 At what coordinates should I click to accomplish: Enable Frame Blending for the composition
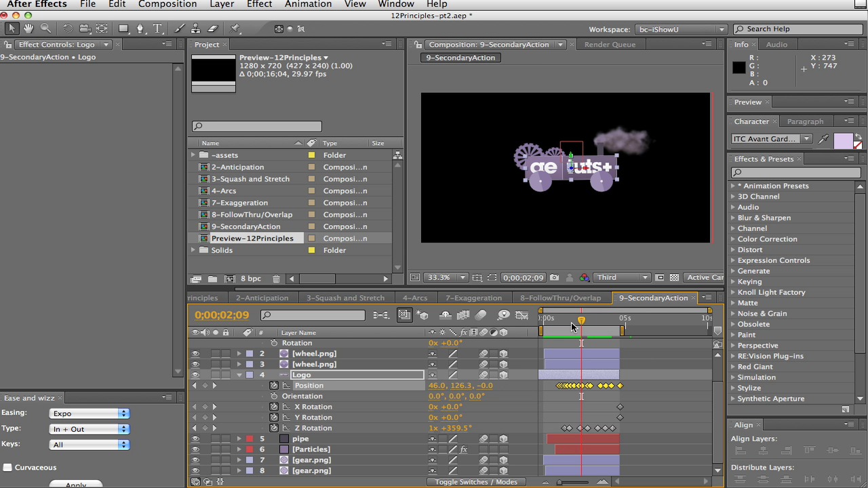[463, 315]
